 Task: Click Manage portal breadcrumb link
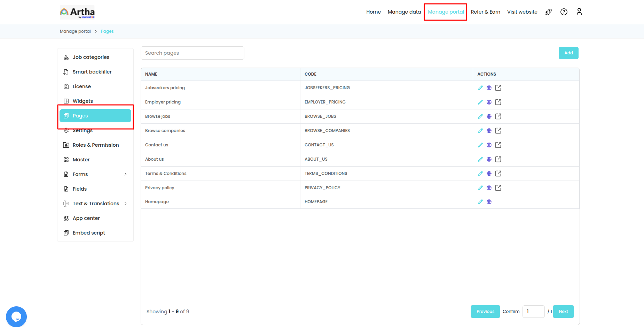tap(75, 31)
